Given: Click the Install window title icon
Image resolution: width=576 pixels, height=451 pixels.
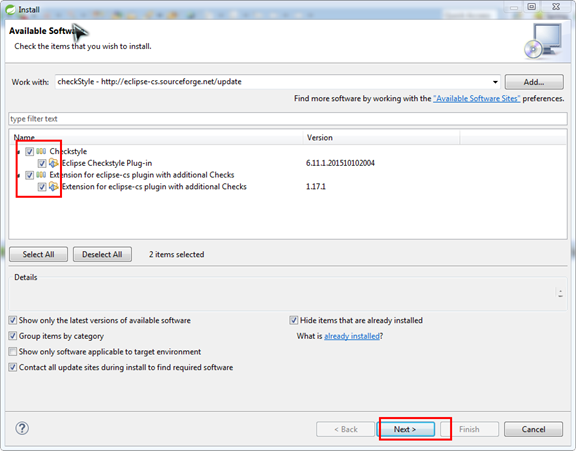Looking at the screenshot, I should coord(10,10).
